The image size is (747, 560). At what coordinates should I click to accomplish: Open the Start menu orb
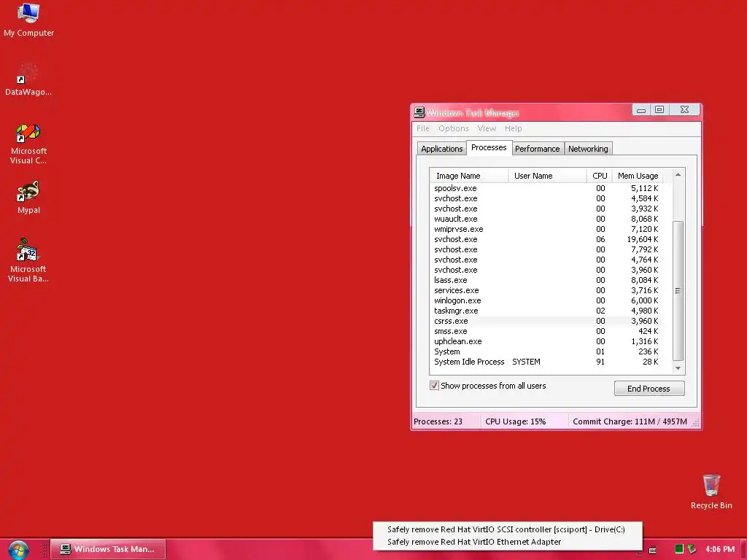tap(18, 550)
